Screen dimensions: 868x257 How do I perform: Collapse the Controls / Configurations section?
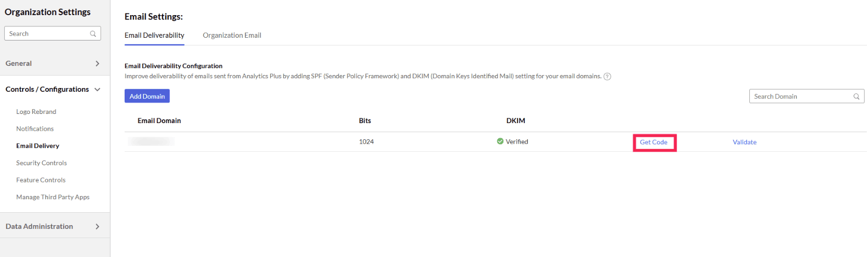98,90
